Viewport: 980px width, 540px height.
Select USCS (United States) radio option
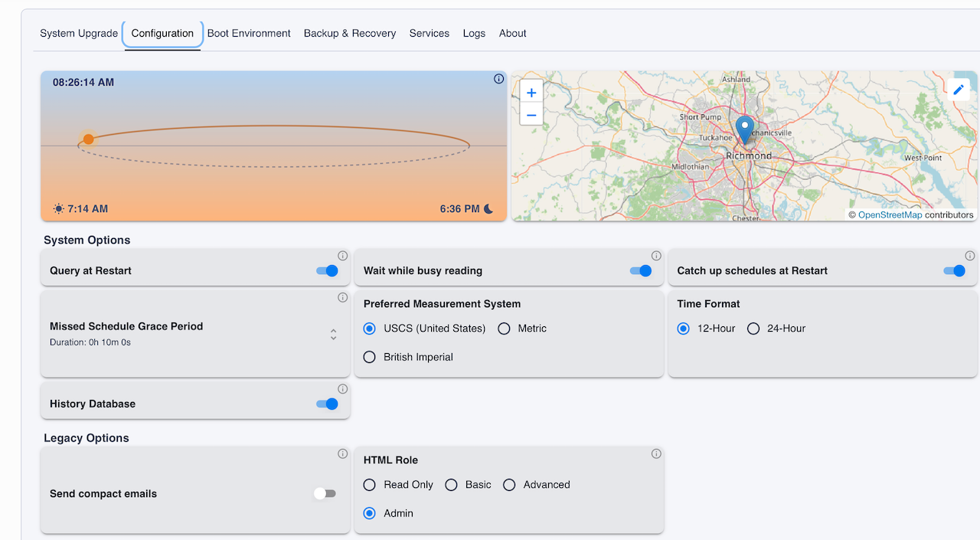(x=370, y=329)
